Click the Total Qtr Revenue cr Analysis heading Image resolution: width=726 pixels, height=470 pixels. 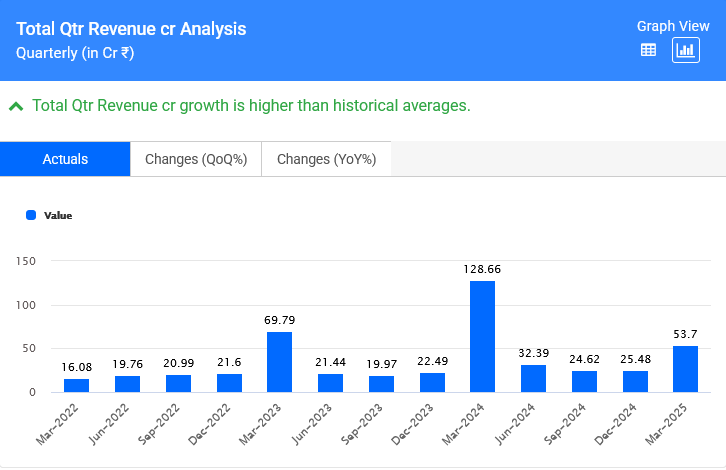tap(131, 30)
